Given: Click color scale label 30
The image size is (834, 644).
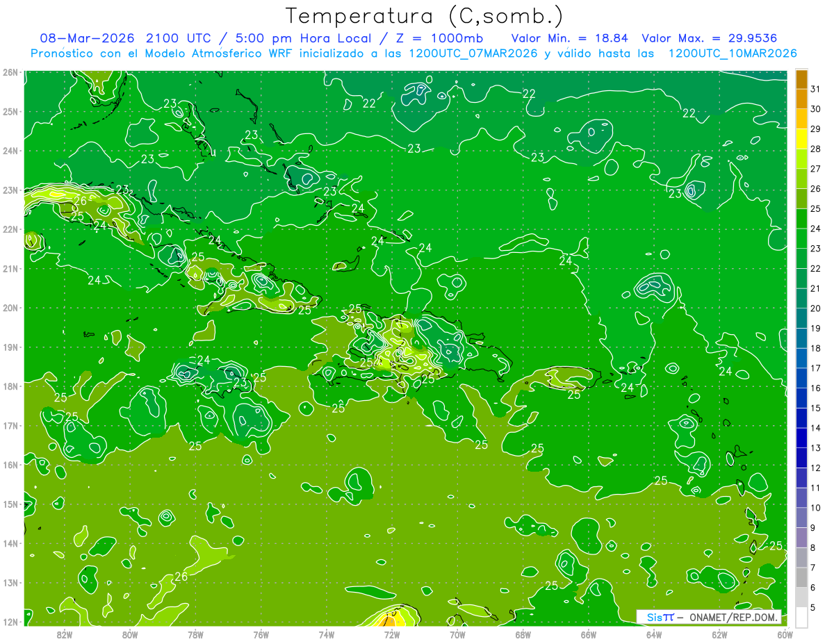Looking at the screenshot, I should (x=816, y=109).
